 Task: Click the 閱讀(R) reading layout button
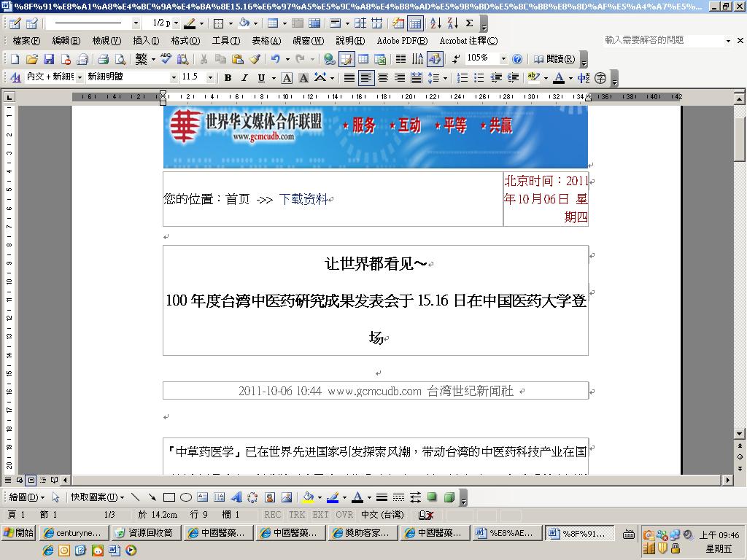point(555,59)
